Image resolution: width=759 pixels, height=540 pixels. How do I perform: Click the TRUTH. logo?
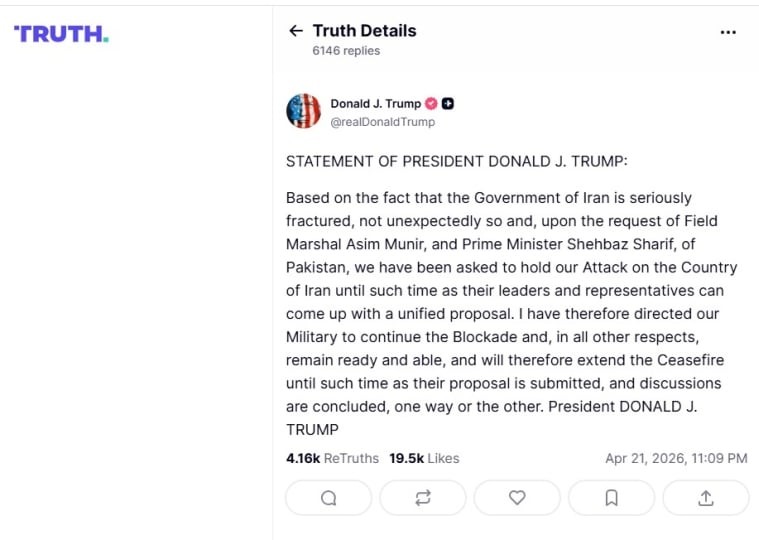[x=61, y=34]
